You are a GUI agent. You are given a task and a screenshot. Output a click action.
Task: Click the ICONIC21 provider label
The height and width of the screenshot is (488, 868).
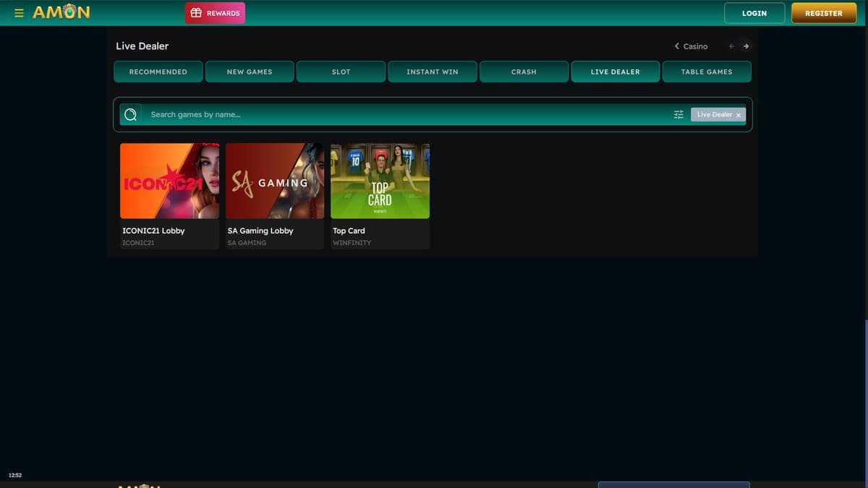[x=138, y=243]
